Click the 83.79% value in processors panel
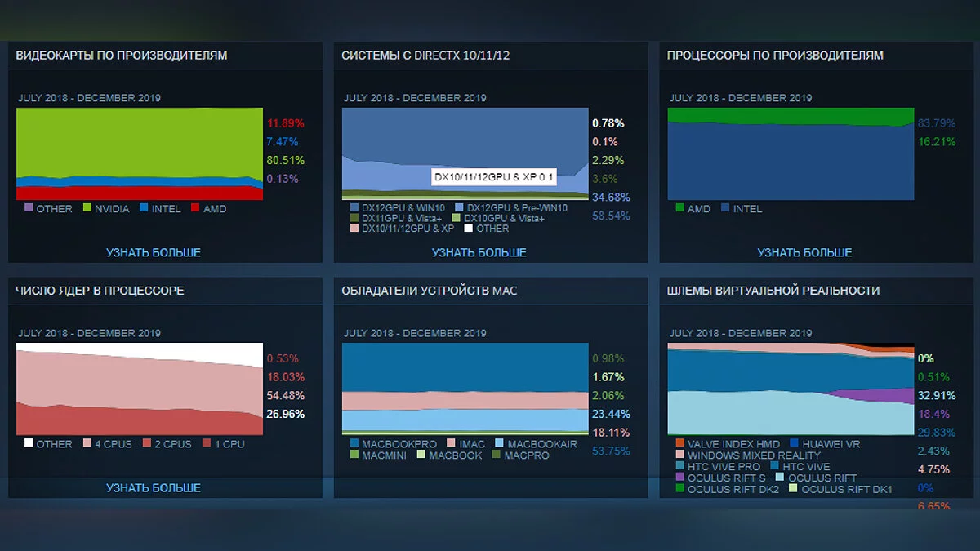Screen dimensions: 980x551 point(937,123)
